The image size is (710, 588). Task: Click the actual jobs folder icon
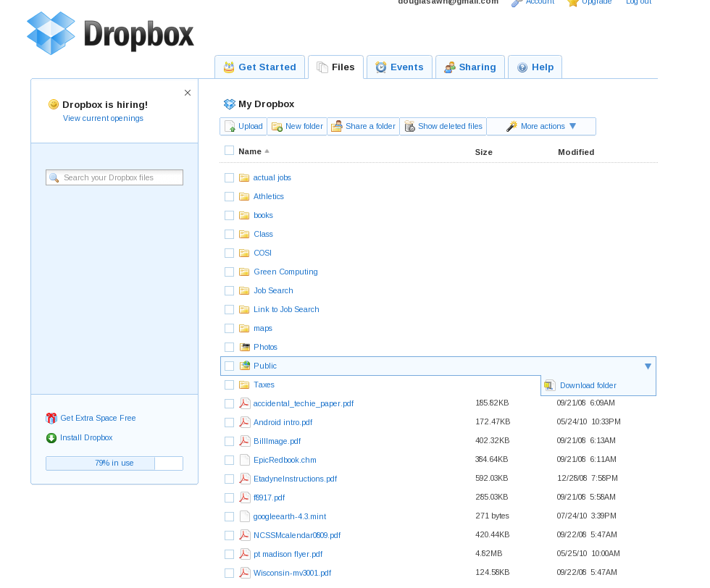tap(244, 178)
